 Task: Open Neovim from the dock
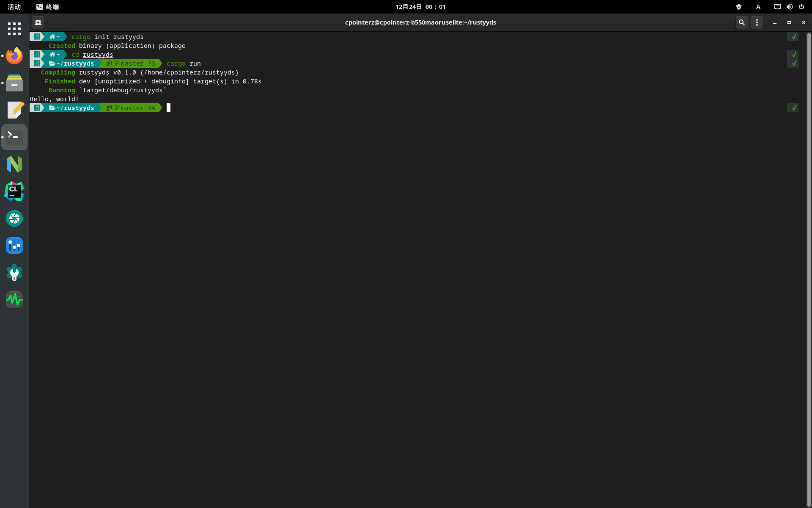click(x=14, y=164)
